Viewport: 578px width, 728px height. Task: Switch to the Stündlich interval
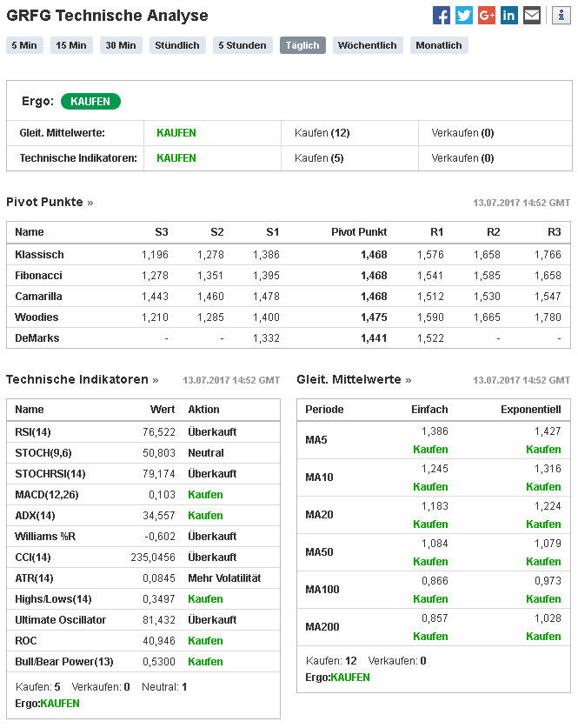pyautogui.click(x=177, y=45)
